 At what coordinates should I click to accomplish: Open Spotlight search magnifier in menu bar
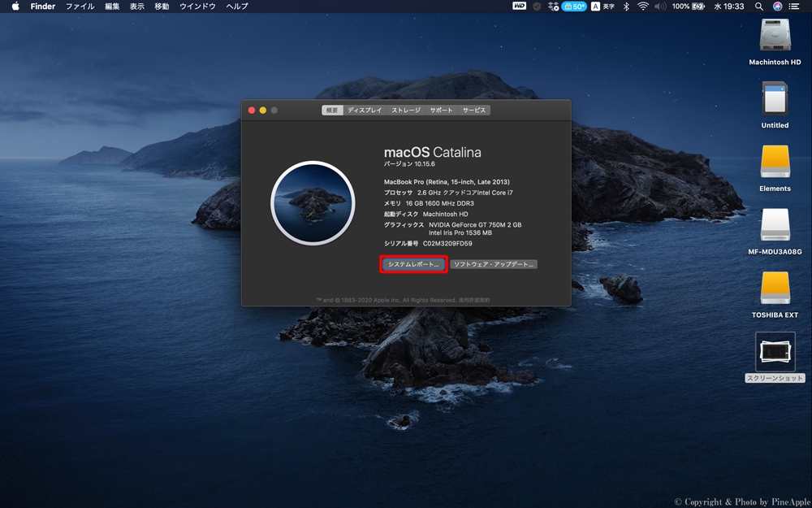point(758,7)
